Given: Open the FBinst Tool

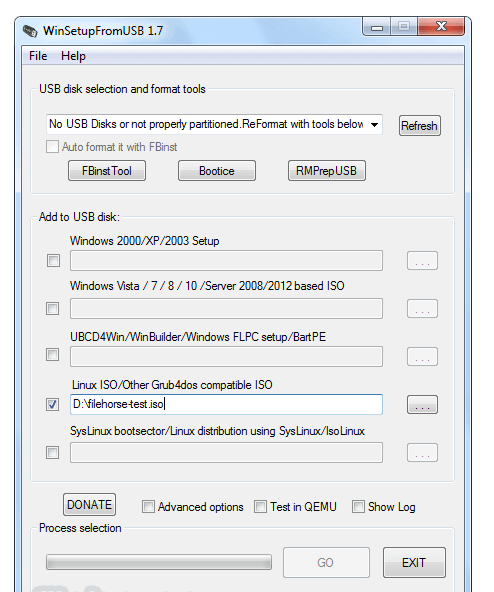Looking at the screenshot, I should [107, 171].
